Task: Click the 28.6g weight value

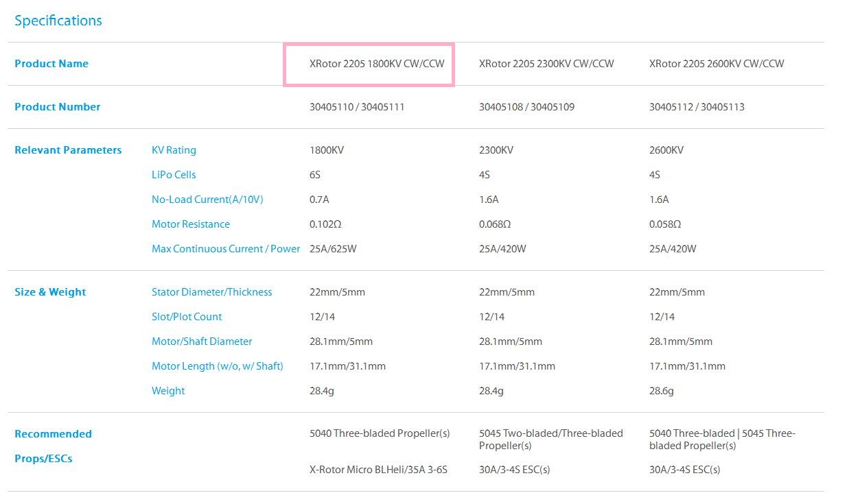Action: click(x=662, y=391)
